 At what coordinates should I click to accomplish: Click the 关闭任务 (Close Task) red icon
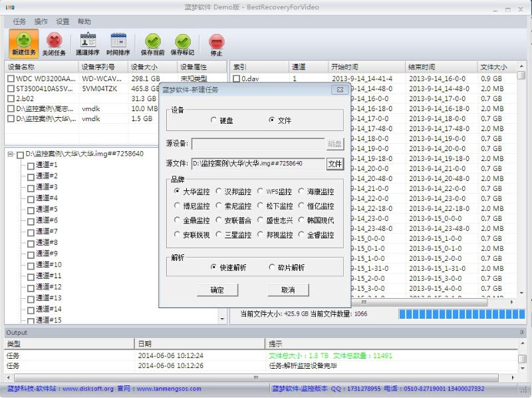54,43
